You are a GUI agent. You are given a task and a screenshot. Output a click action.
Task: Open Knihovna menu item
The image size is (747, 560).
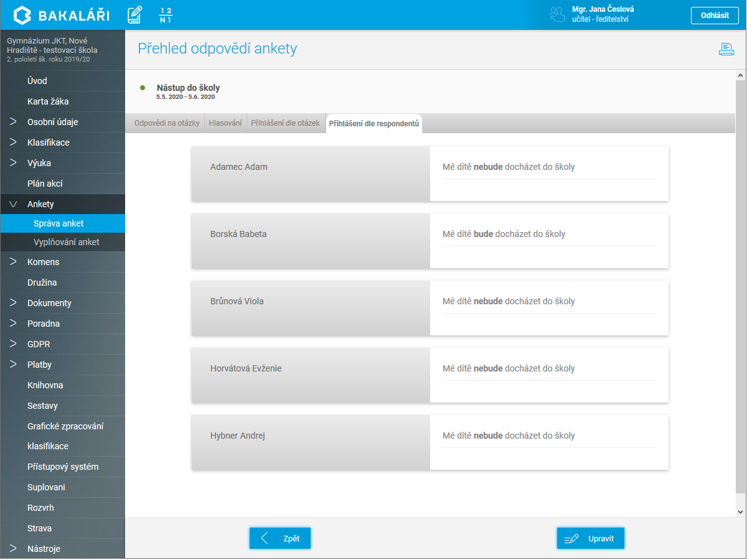tap(62, 385)
